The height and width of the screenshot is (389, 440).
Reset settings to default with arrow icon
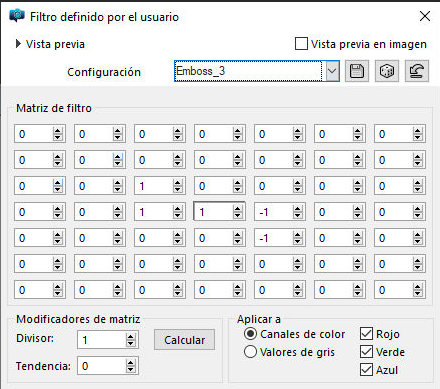click(x=417, y=71)
